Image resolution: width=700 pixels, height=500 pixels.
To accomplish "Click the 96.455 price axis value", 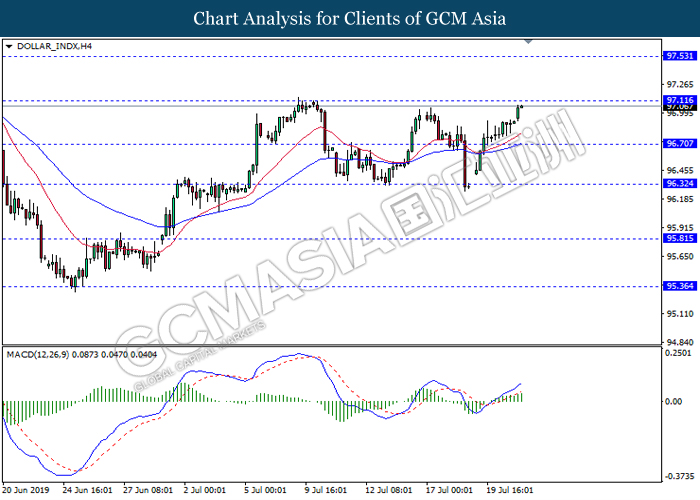I will coord(680,170).
